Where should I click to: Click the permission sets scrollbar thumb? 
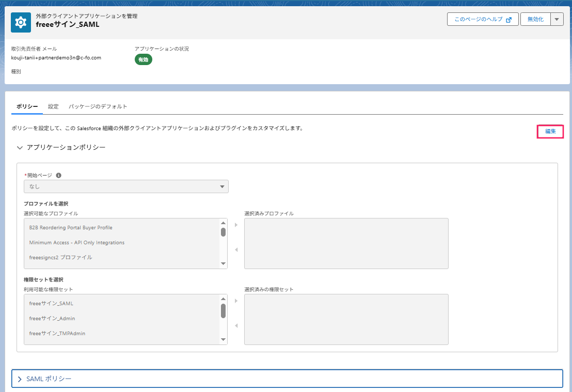(x=223, y=311)
